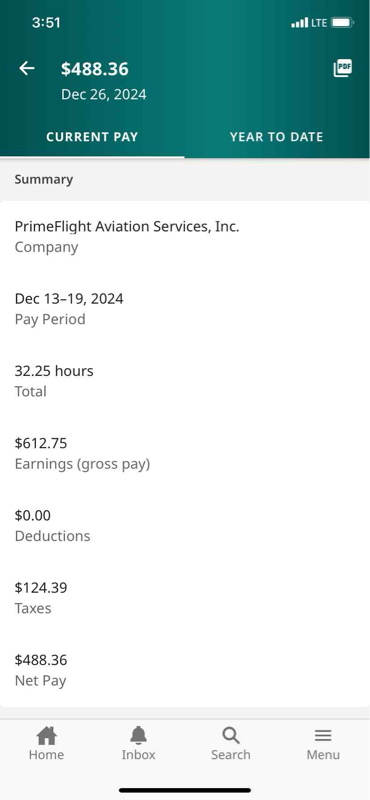Tap the $0.00 Deductions row

click(x=185, y=526)
